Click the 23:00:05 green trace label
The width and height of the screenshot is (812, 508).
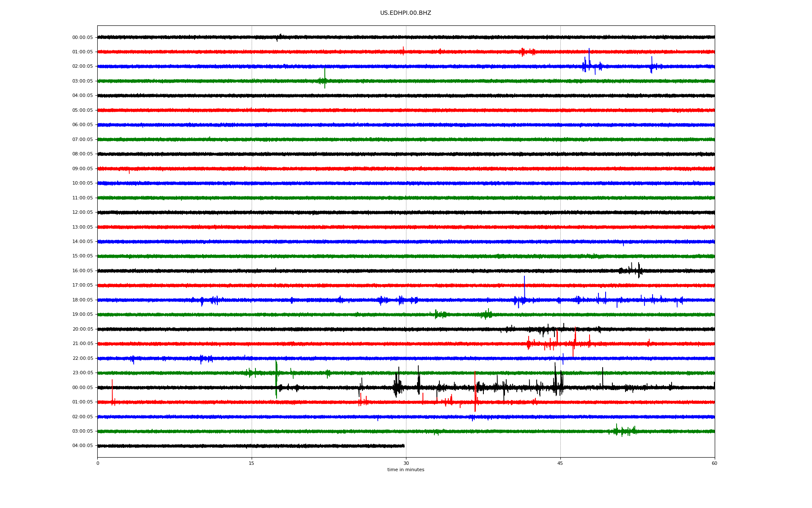tap(82, 373)
